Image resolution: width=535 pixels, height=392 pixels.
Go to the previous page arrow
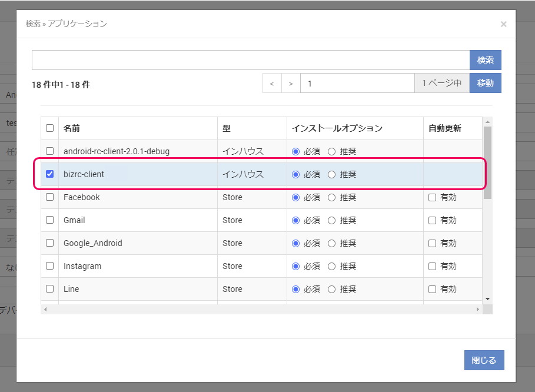tap(272, 84)
